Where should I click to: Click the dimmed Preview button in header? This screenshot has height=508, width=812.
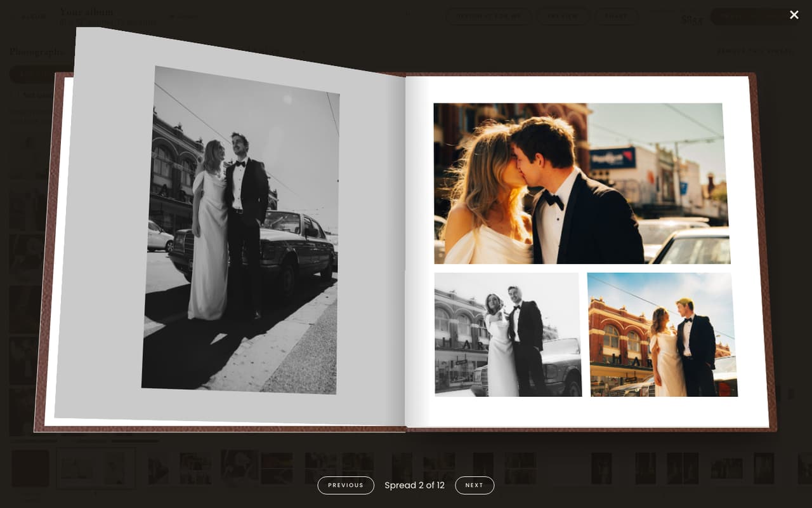click(563, 17)
